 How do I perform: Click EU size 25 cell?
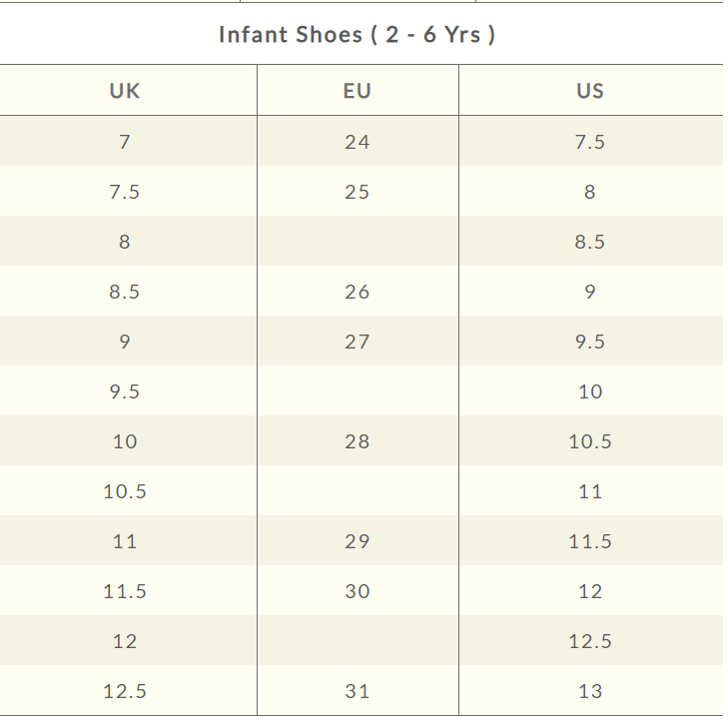357,192
